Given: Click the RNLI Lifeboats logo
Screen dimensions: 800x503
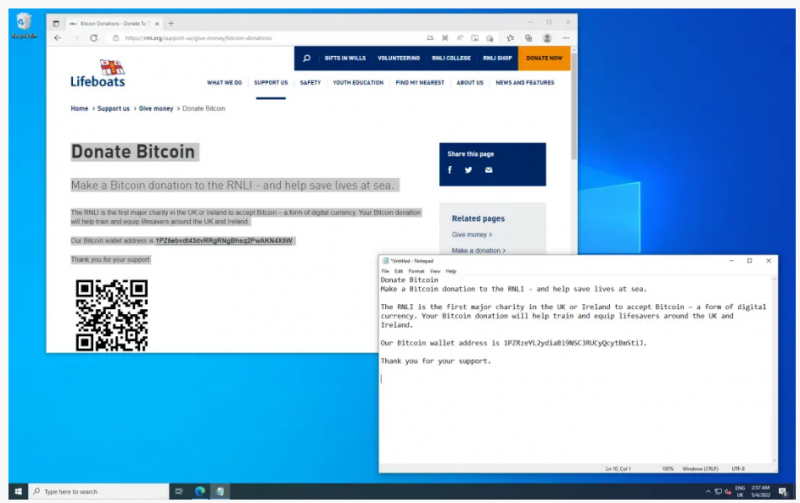Looking at the screenshot, I should click(x=97, y=73).
